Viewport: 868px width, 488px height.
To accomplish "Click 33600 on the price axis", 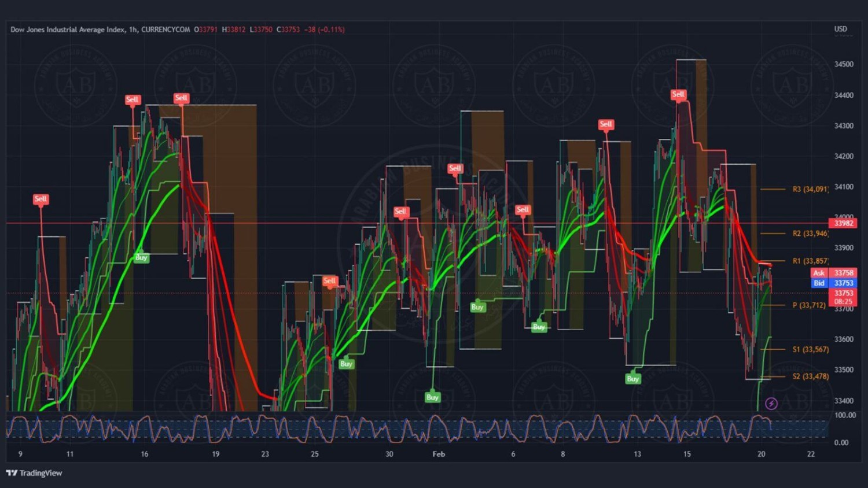I will (844, 339).
